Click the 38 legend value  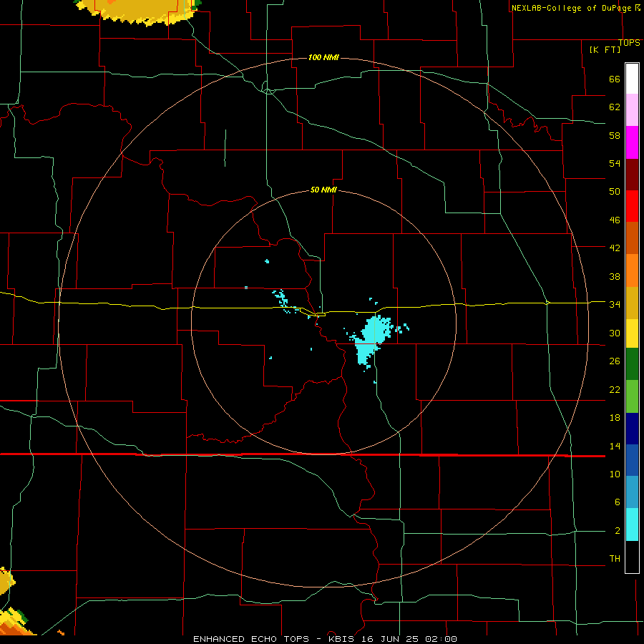tap(615, 276)
